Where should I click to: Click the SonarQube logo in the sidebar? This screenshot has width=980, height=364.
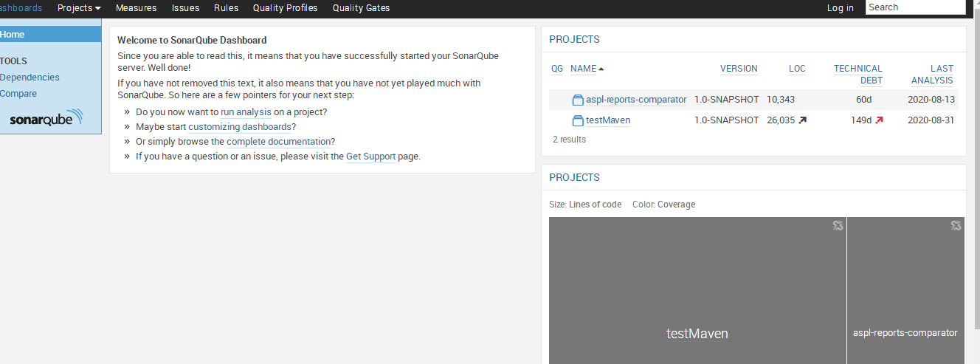[46, 118]
